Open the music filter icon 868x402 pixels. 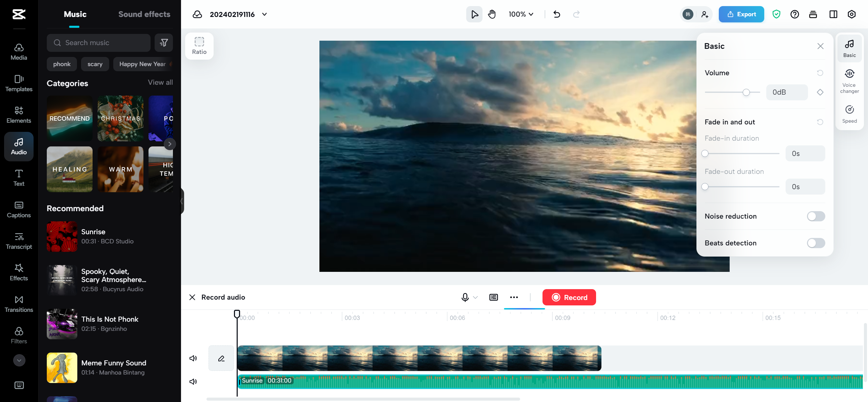click(164, 43)
